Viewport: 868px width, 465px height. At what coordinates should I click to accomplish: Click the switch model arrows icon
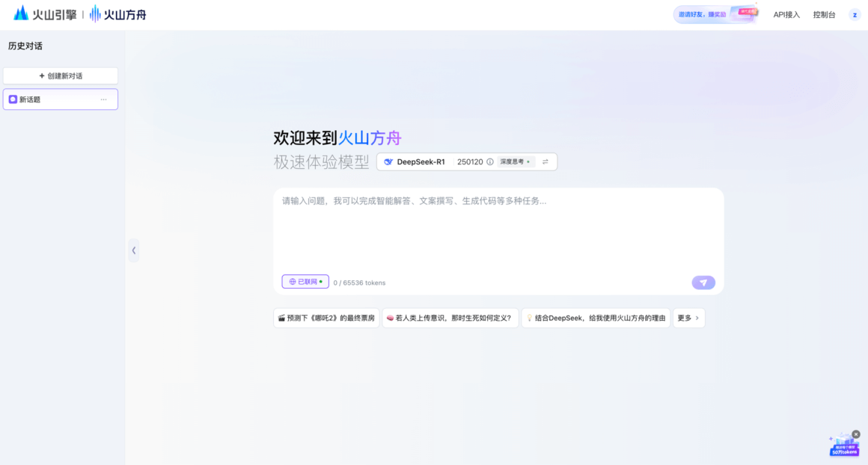(x=545, y=161)
